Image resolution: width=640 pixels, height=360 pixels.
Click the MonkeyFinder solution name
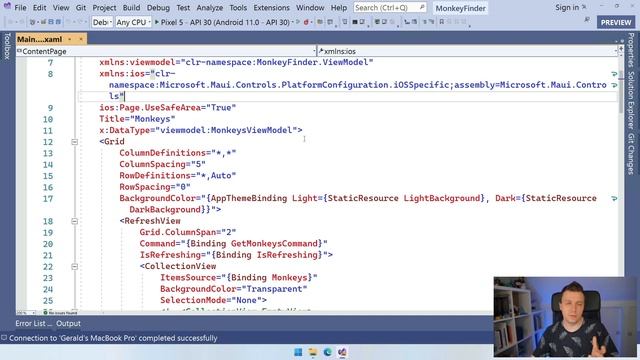click(460, 8)
